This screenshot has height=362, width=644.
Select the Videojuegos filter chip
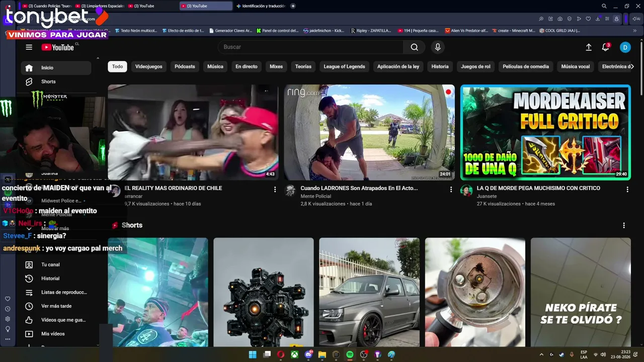pos(148,66)
